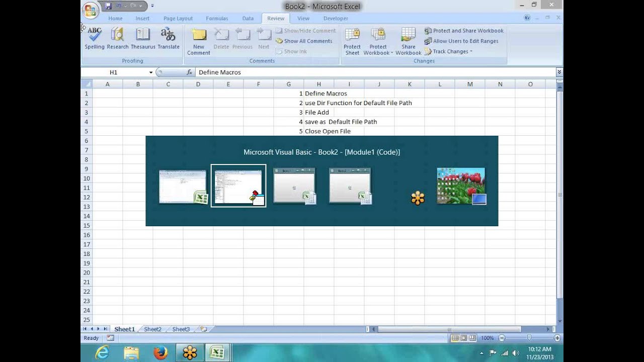644x362 pixels.
Task: Run the Spelling check
Action: pos(95,39)
